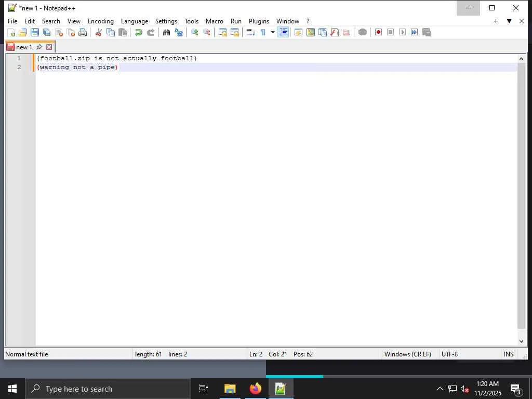Toggle Word wrap in the toolbar
The width and height of the screenshot is (532, 399).
point(251,32)
